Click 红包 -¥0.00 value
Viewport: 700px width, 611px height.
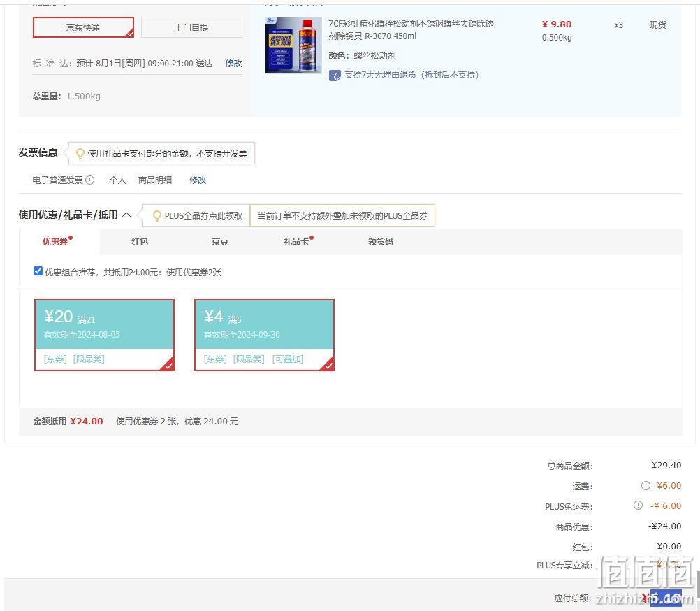tap(667, 546)
